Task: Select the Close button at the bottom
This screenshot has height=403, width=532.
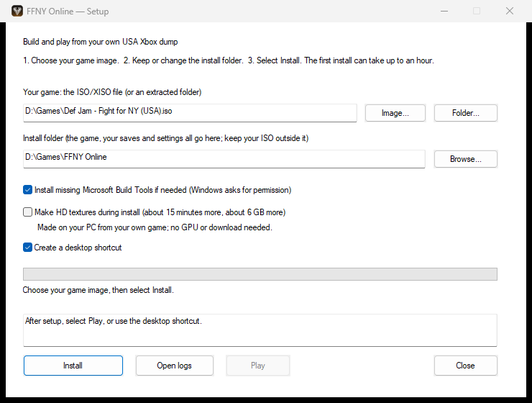Action: pos(466,366)
